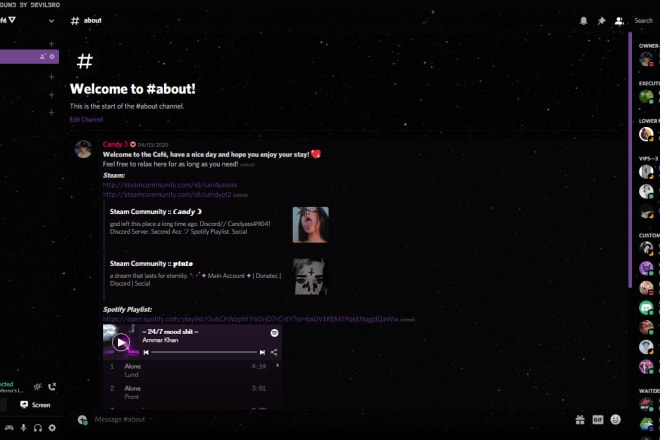Click the Edit Channel link
660x440 pixels.
86,120
